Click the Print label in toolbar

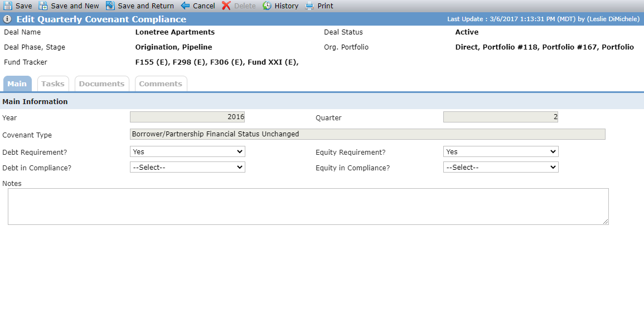pos(326,6)
